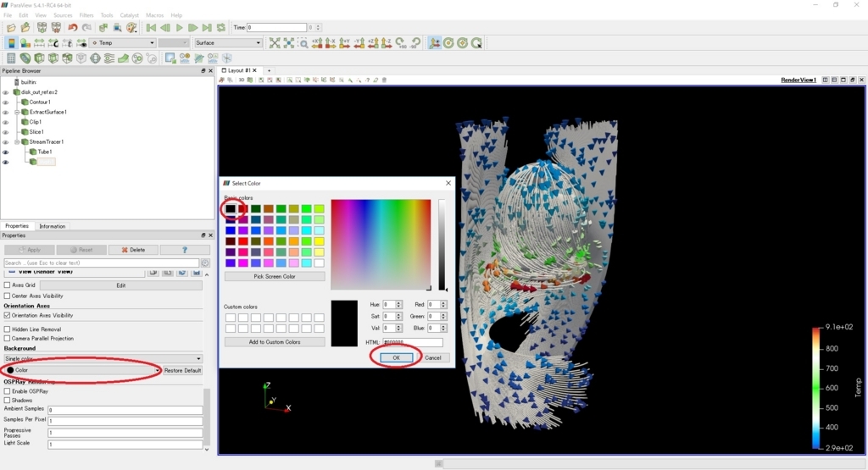Open the Macros menu
The width and height of the screenshot is (868, 470).
pos(154,15)
